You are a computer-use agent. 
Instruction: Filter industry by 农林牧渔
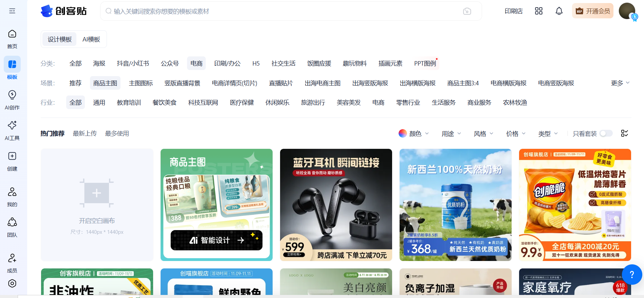(x=515, y=103)
